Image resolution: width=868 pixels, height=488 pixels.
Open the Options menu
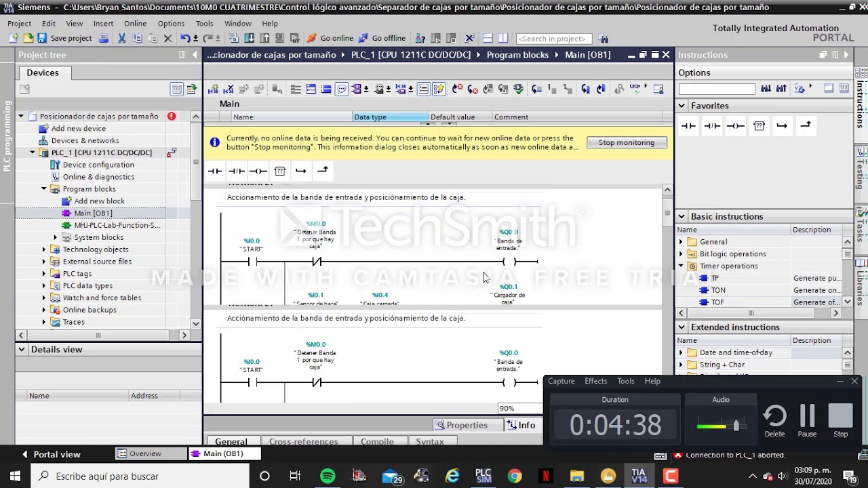[x=171, y=23]
